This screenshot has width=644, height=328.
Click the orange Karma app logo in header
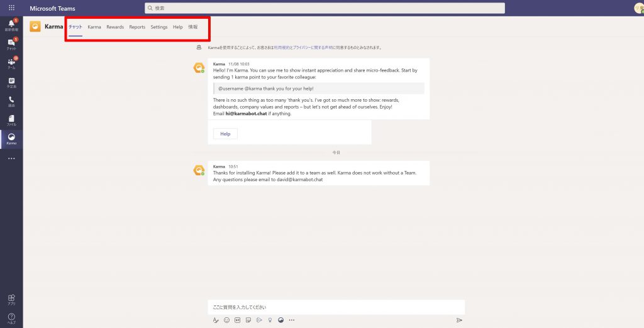35,26
